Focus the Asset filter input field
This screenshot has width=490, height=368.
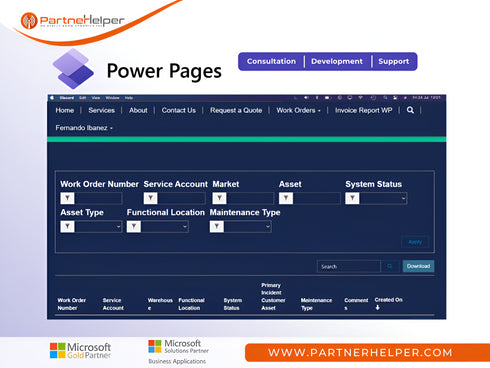point(317,198)
